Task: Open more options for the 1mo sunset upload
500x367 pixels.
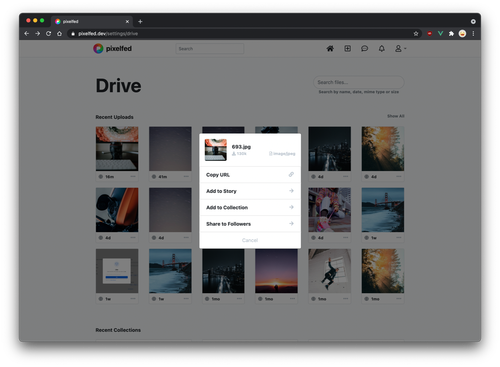Action: (292, 299)
